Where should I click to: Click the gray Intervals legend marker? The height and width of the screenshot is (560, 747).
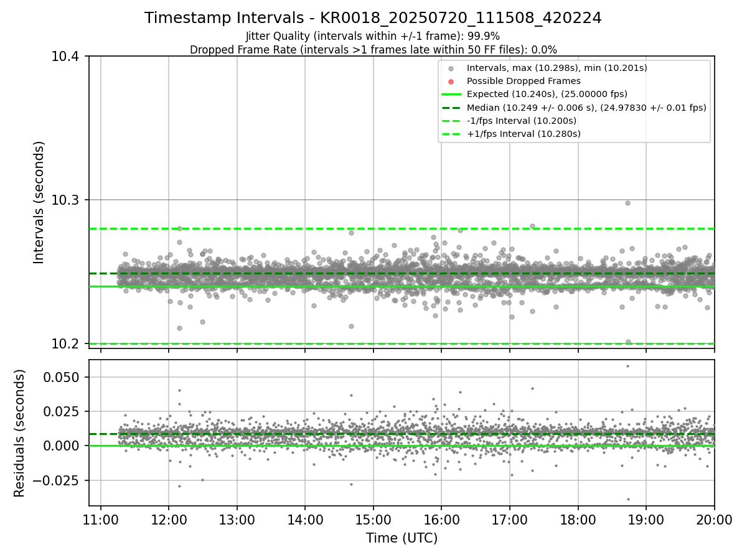pos(451,68)
